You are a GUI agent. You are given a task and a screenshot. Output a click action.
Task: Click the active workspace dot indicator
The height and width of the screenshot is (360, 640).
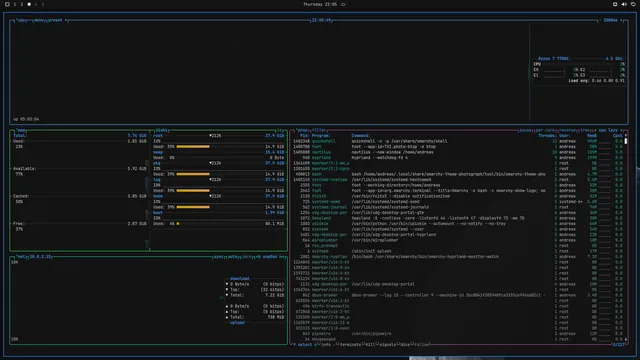29,4
